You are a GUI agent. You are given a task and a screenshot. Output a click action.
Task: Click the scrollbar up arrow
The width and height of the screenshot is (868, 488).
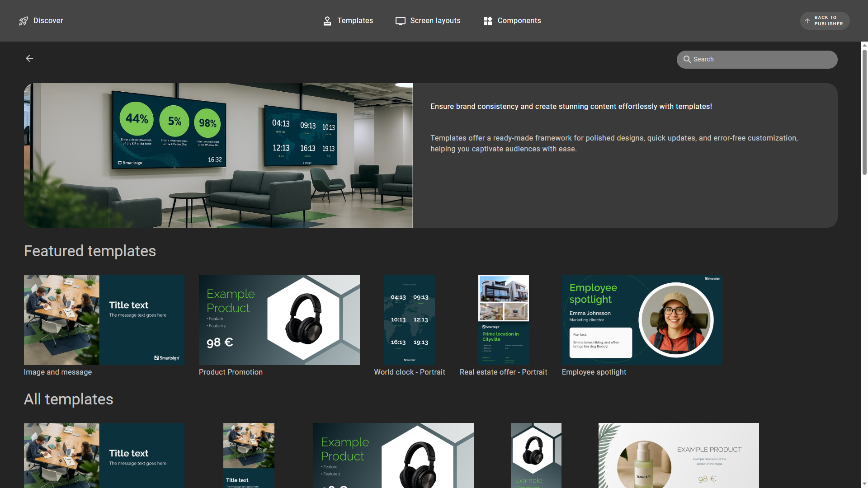pyautogui.click(x=864, y=45)
